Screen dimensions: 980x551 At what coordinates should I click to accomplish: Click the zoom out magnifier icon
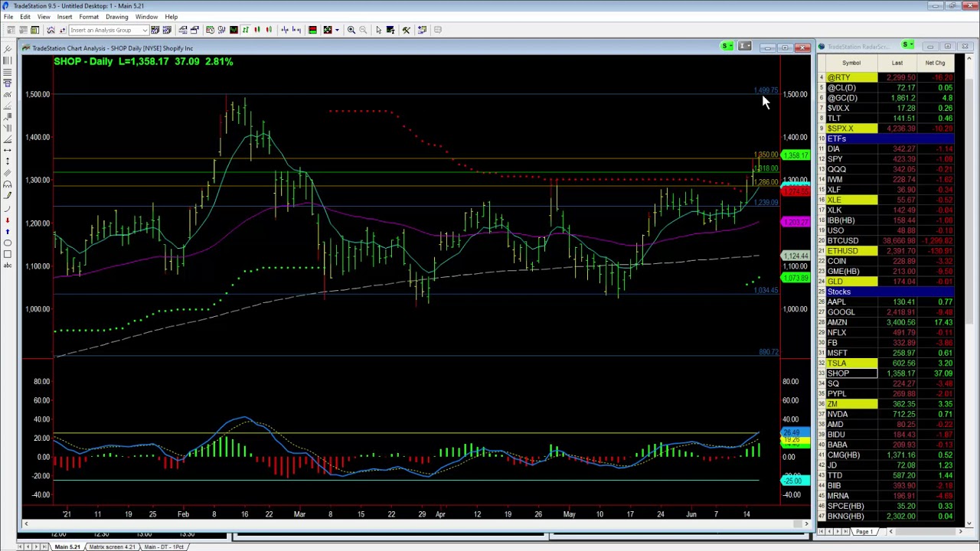coord(364,30)
